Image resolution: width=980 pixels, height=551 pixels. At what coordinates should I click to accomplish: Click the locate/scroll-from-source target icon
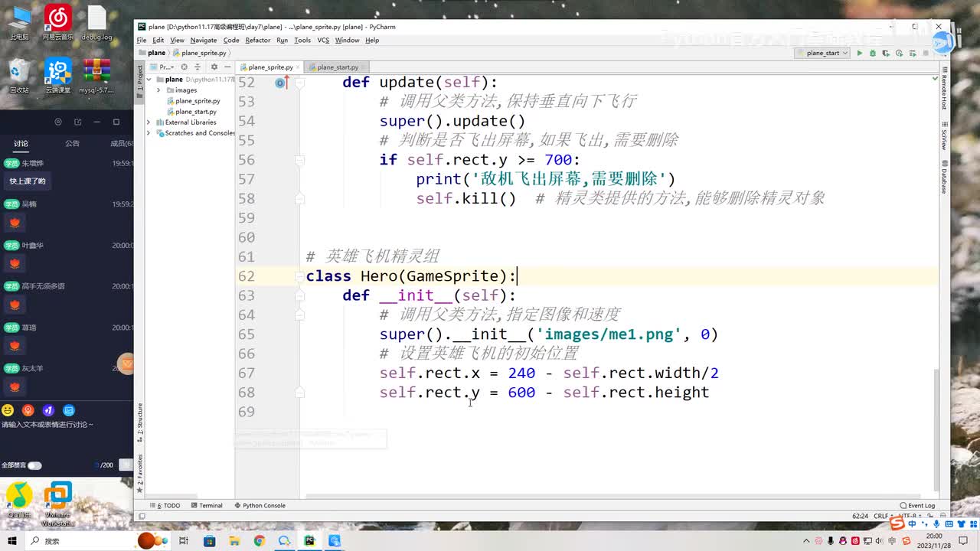(x=184, y=67)
